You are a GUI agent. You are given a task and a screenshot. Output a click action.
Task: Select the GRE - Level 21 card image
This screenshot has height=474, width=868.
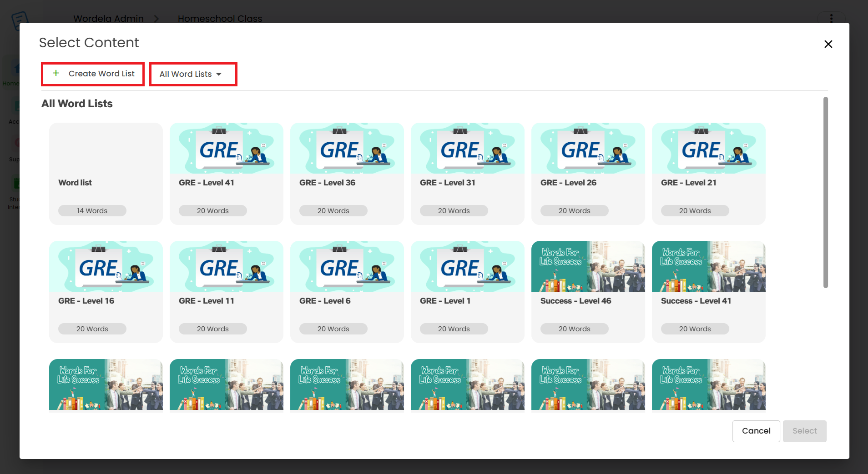tap(709, 148)
